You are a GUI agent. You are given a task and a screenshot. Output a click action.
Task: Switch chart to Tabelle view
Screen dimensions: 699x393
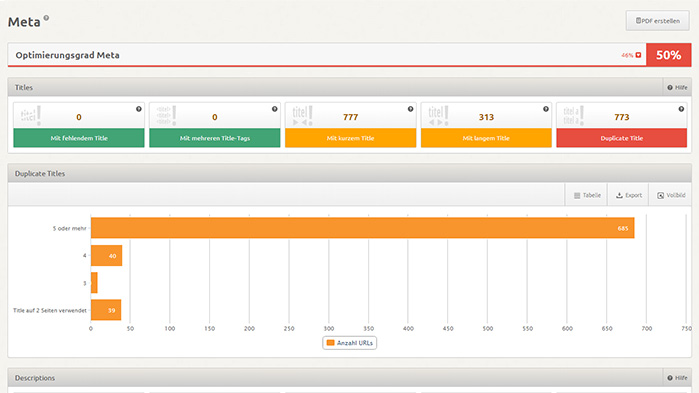(587, 195)
